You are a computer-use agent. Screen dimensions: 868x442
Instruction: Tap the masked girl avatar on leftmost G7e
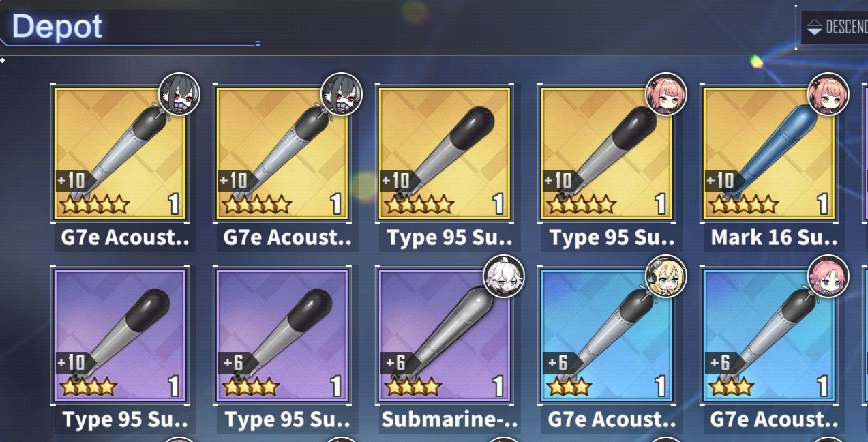pyautogui.click(x=179, y=94)
